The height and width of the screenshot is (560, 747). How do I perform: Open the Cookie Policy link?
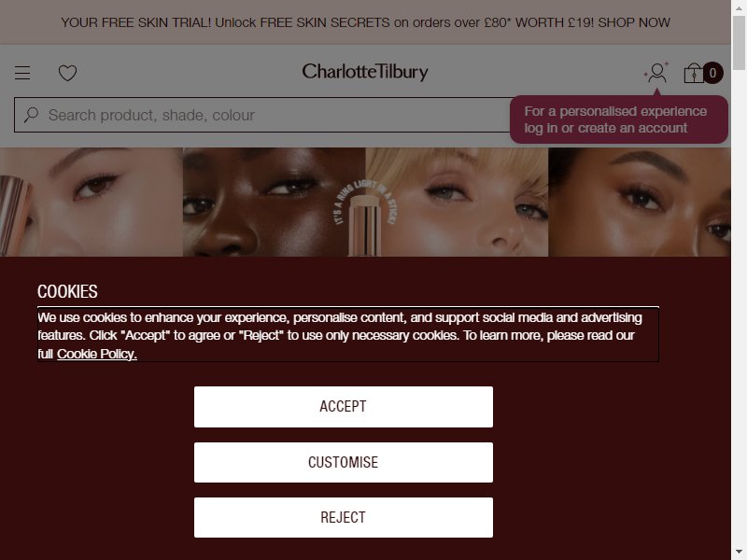97,354
